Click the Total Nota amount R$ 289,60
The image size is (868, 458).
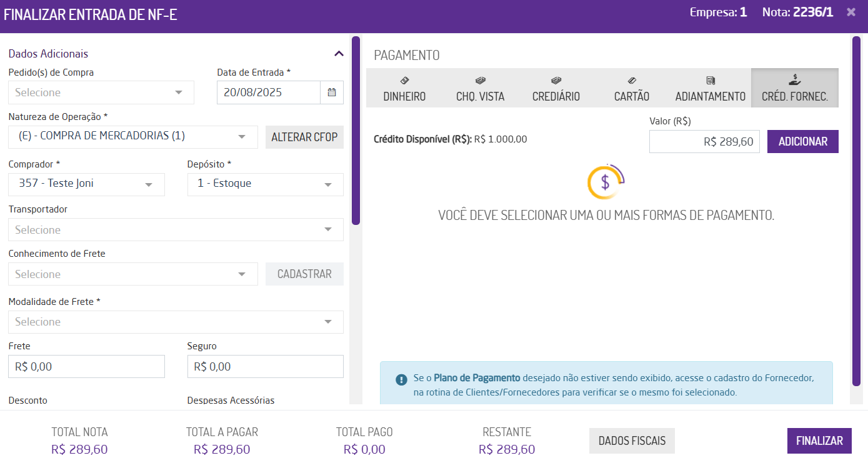pyautogui.click(x=79, y=449)
